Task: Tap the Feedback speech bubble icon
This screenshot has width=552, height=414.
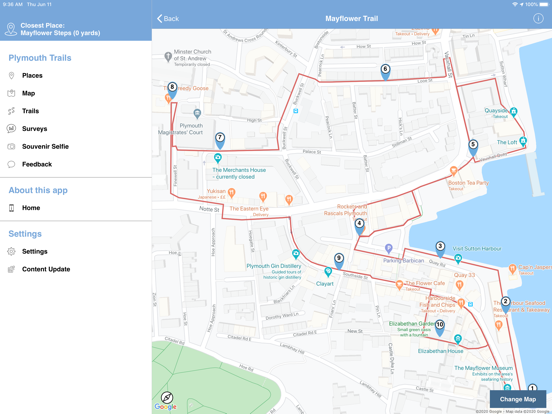Action: tap(11, 164)
